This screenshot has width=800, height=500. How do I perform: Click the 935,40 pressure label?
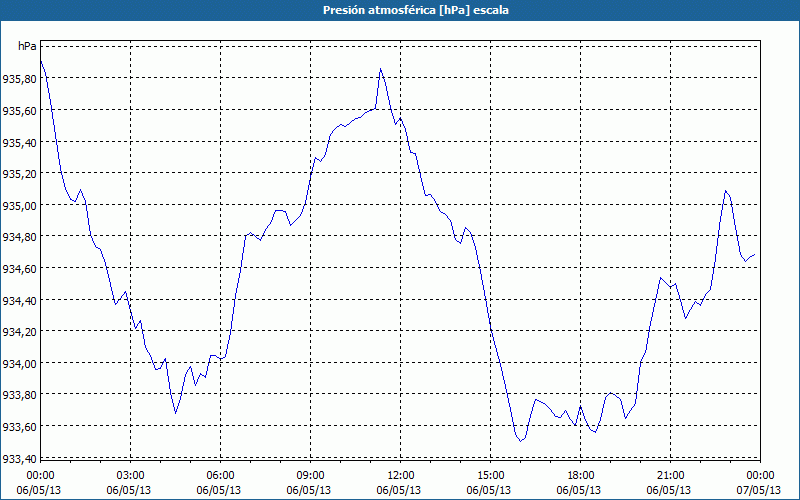(19, 142)
